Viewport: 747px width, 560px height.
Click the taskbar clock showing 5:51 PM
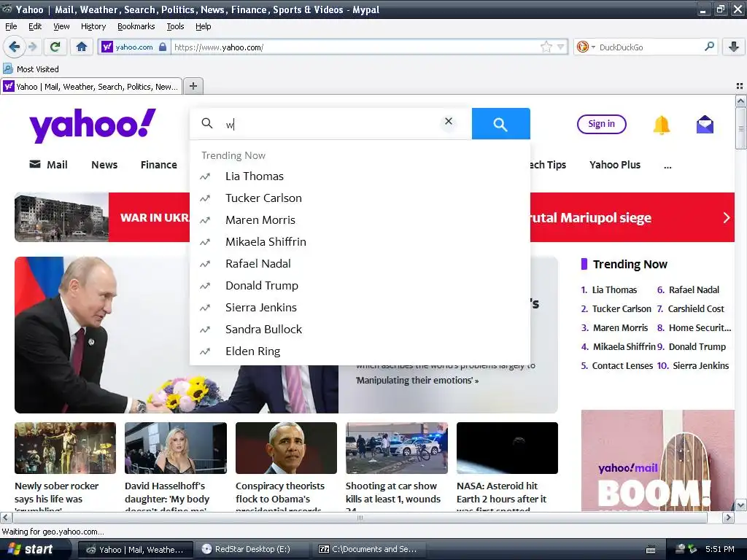(x=719, y=549)
